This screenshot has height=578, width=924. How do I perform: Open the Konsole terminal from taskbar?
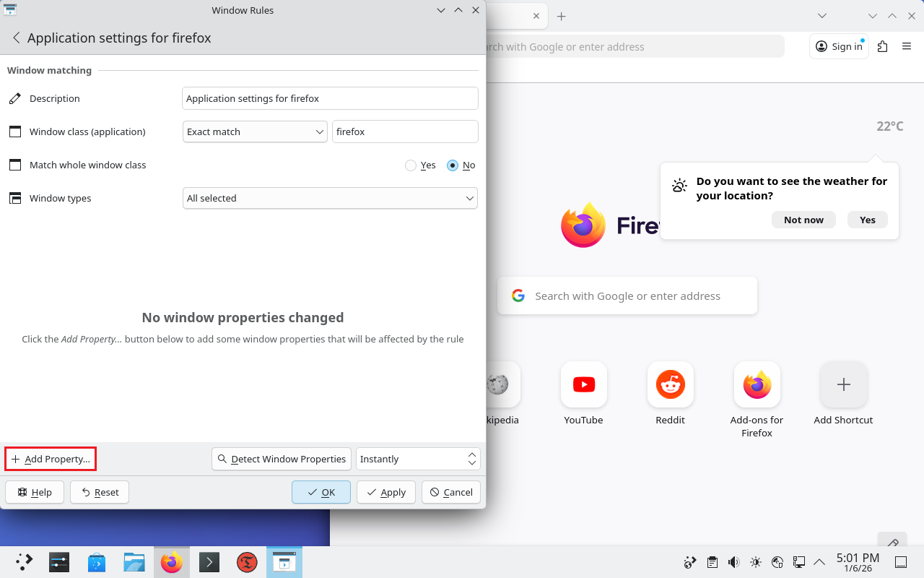pyautogui.click(x=209, y=562)
